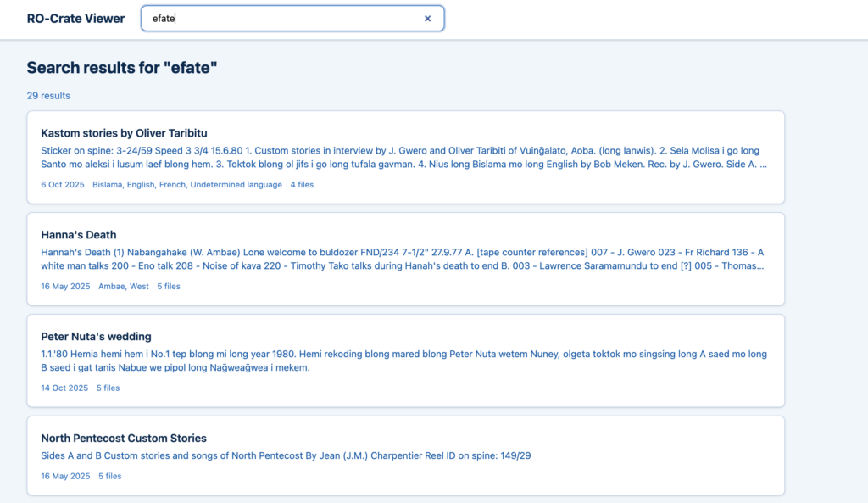Click Hanna's Death description text
868x503 pixels.
403,259
